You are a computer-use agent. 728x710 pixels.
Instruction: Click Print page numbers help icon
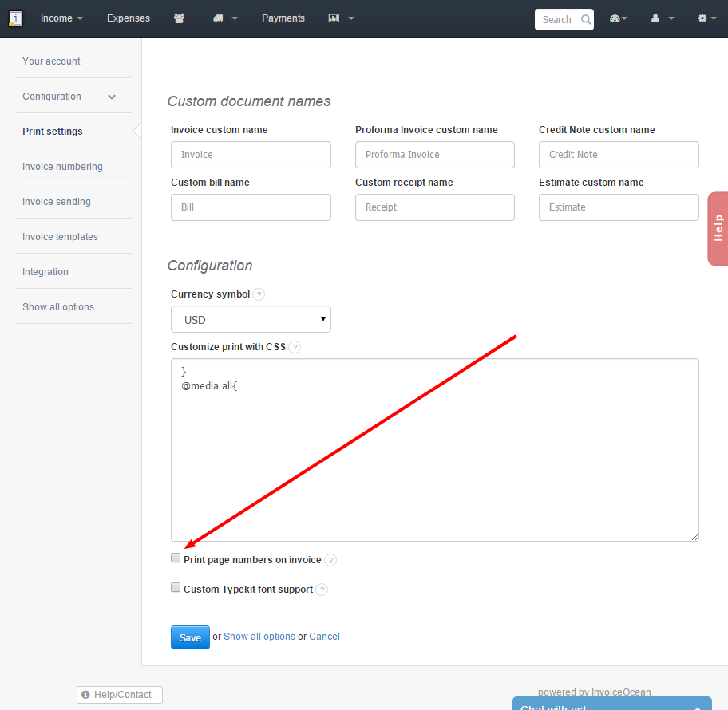[330, 560]
